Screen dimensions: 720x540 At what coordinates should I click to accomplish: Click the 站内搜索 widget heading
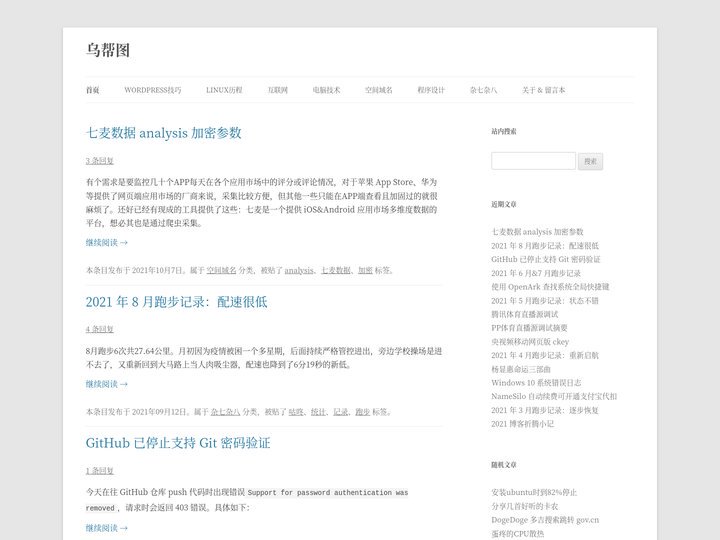coord(504,131)
